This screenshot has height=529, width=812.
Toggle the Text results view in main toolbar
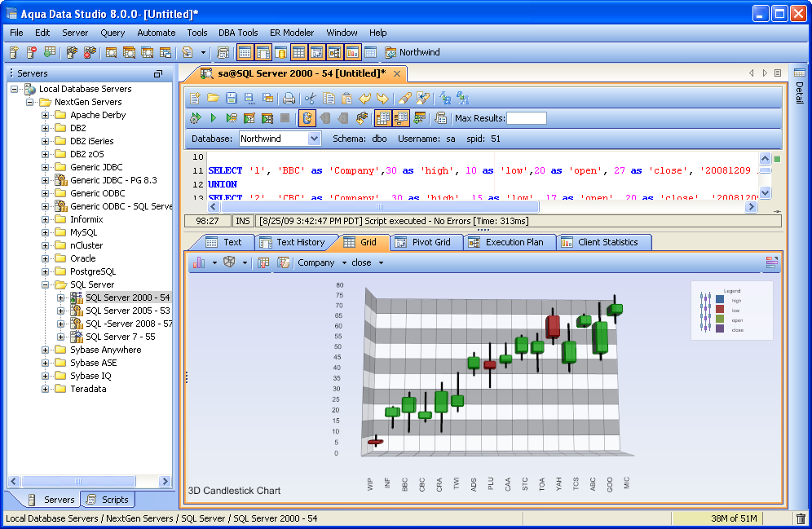245,52
